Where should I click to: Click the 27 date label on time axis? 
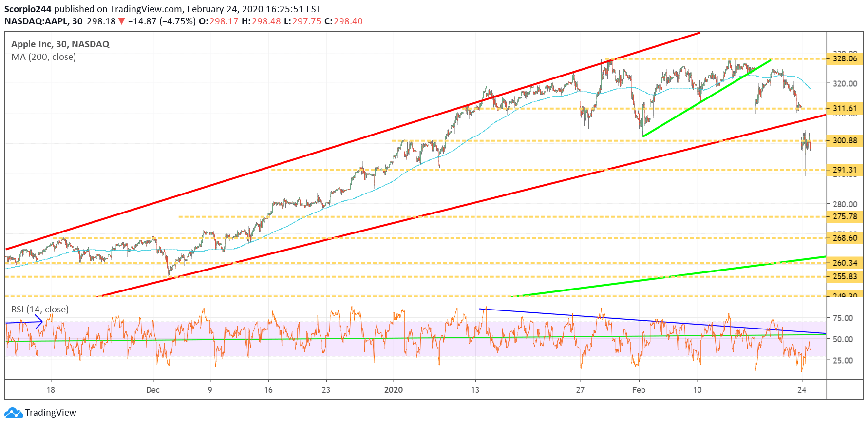pyautogui.click(x=580, y=390)
